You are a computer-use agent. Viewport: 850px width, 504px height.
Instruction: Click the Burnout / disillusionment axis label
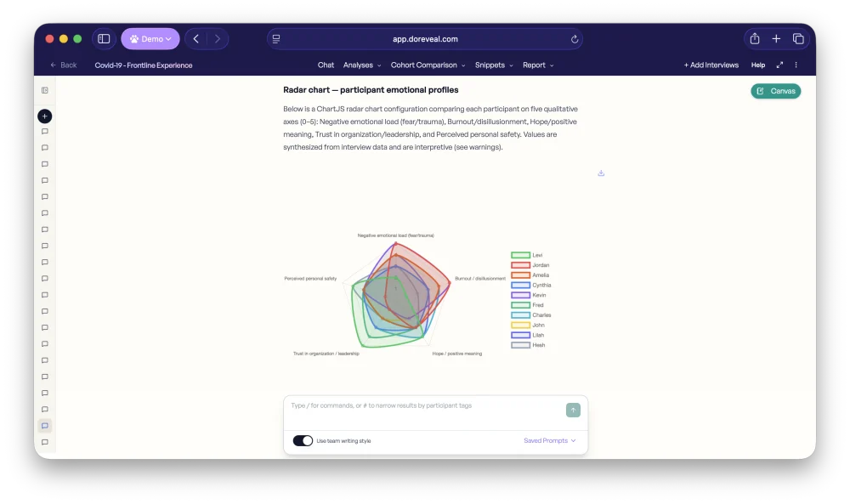coord(480,279)
